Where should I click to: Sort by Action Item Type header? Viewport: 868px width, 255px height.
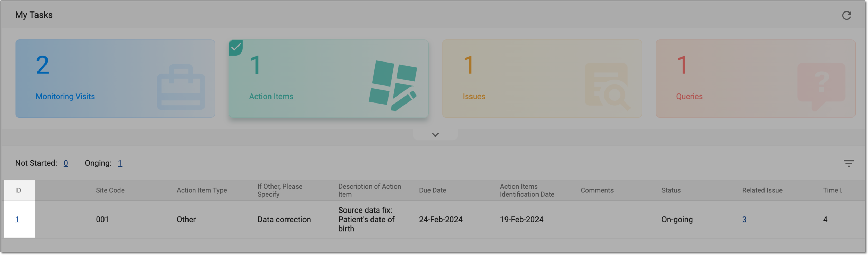pyautogui.click(x=202, y=190)
